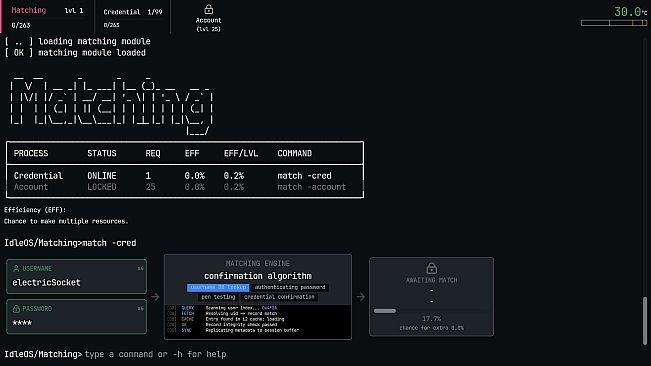Click the padlock icon above AWAITING MATCH

point(431,268)
